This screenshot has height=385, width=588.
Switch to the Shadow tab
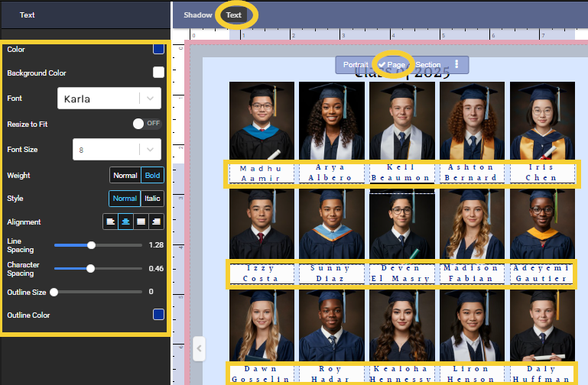click(x=197, y=15)
